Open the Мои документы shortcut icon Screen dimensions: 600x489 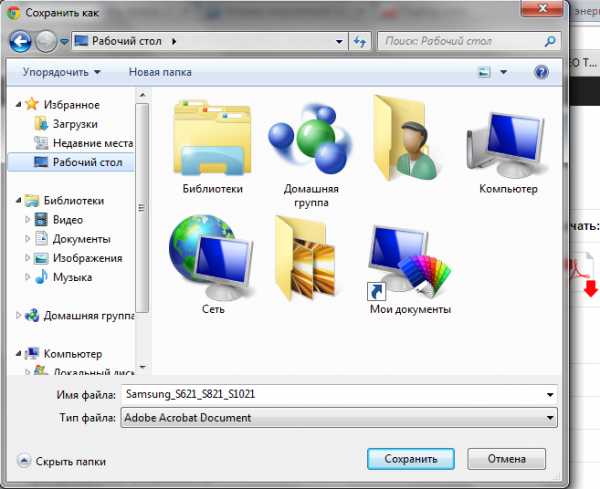[x=410, y=260]
